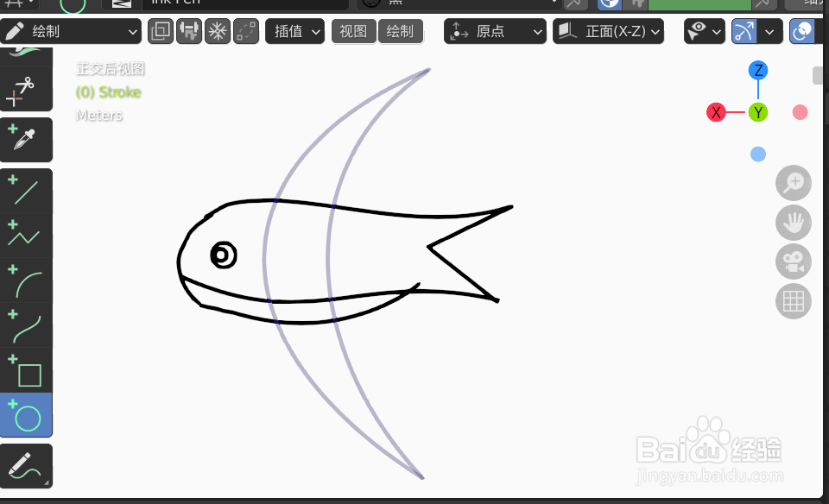Select the Annotate tool at the bottom
This screenshot has width=829, height=504.
click(26, 465)
